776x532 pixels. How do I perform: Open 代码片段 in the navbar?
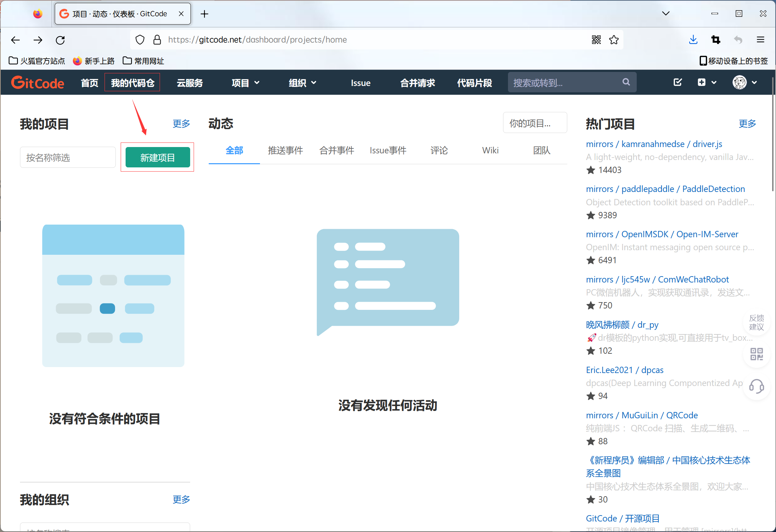475,83
